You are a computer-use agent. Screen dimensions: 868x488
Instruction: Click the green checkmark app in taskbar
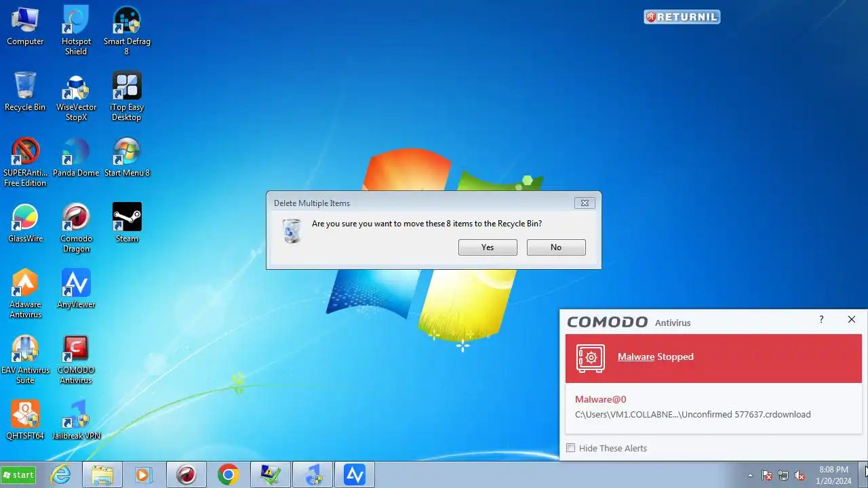271,475
